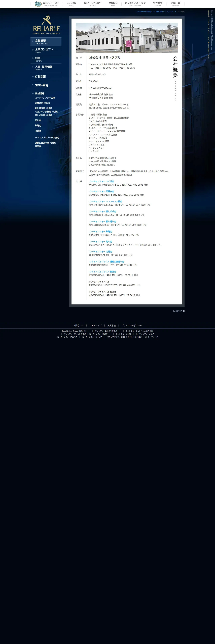Open the STATIONERY menu item

tap(92, 4)
